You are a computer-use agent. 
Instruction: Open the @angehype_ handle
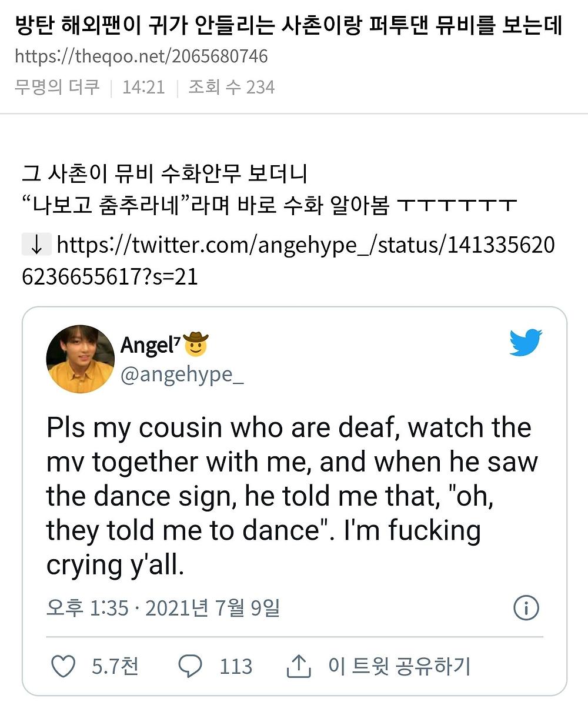coord(182,375)
